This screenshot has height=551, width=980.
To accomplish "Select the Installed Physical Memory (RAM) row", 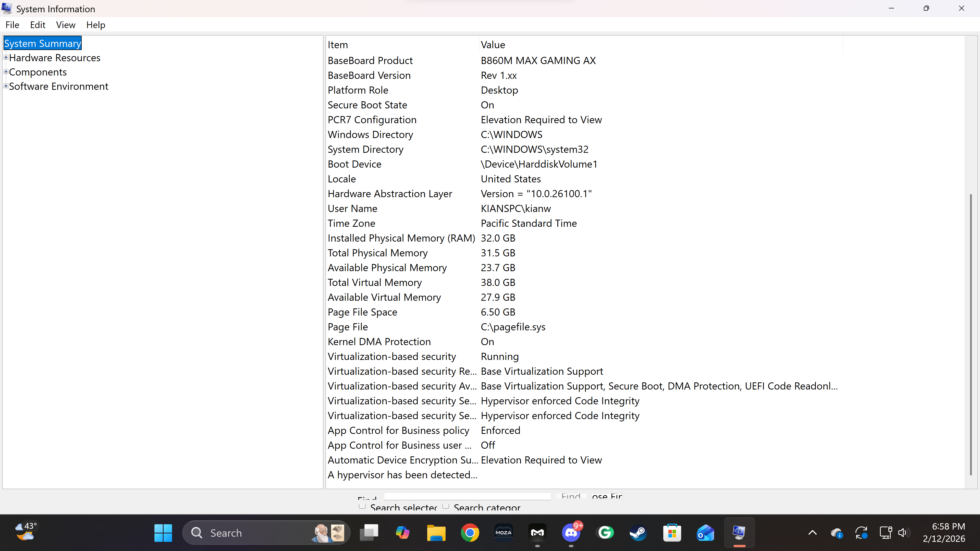I will 584,238.
